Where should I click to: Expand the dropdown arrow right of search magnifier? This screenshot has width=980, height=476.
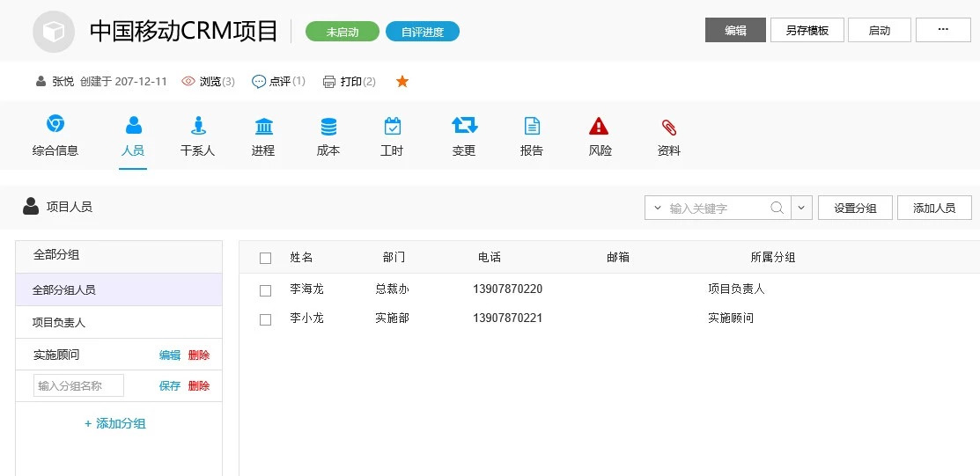[x=801, y=209]
